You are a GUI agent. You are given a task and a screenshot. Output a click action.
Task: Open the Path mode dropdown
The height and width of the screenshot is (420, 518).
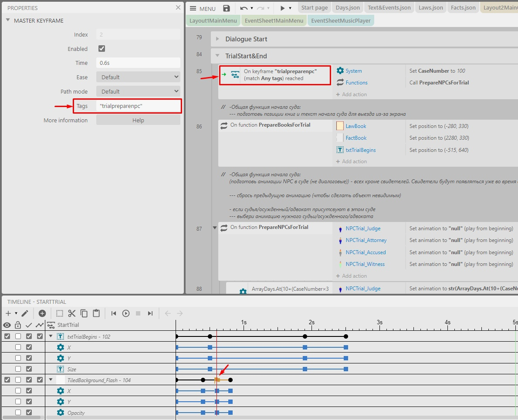click(x=139, y=91)
